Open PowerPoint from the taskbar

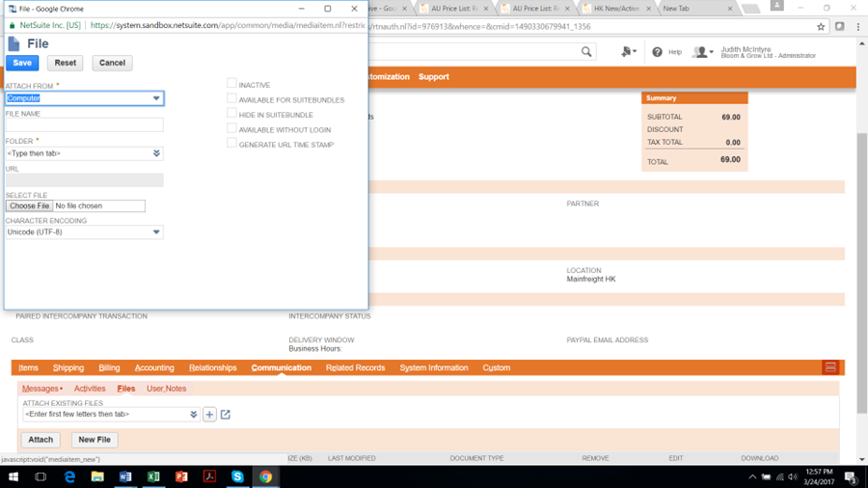click(x=181, y=477)
